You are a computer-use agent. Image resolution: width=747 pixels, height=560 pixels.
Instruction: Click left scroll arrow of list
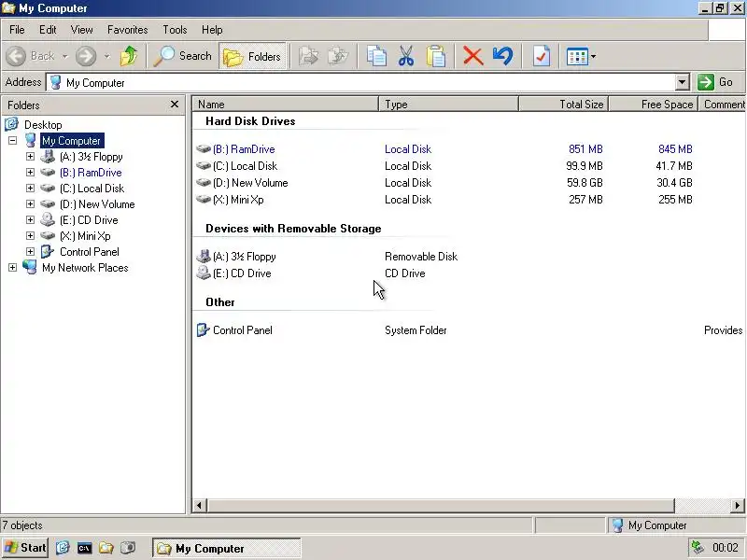(199, 505)
